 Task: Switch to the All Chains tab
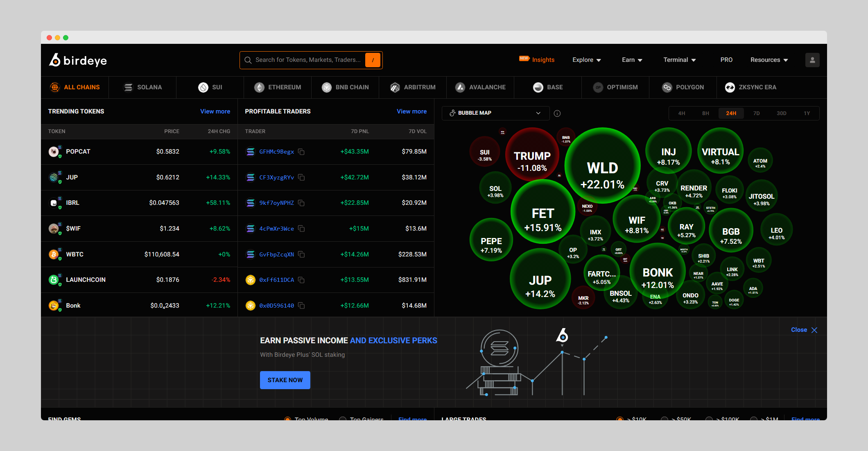[x=75, y=87]
